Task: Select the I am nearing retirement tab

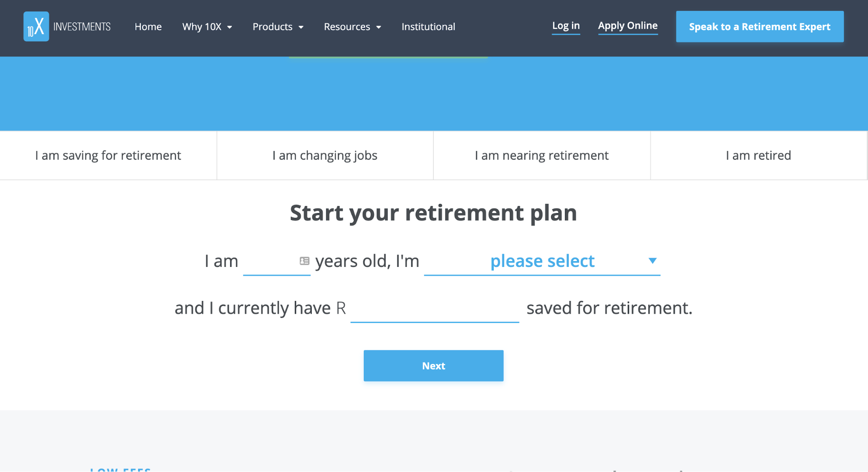Action: [541, 155]
